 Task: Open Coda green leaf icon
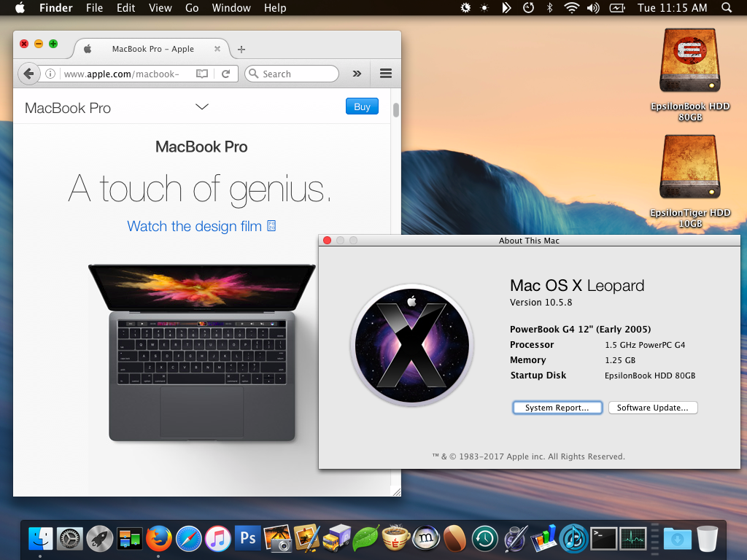click(366, 539)
